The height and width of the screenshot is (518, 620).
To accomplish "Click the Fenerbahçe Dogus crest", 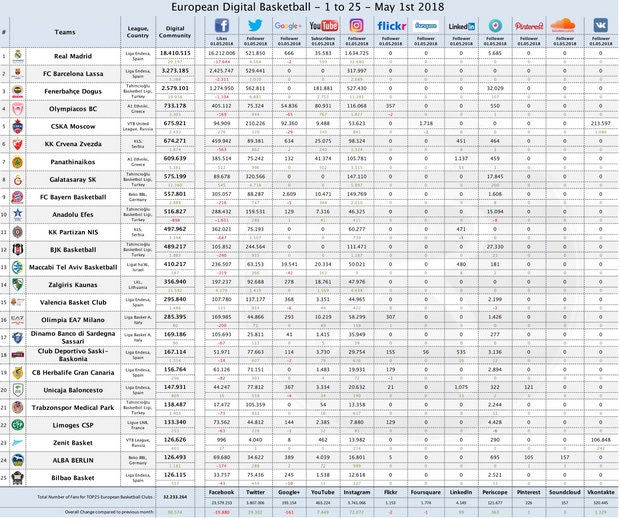I will [18, 91].
